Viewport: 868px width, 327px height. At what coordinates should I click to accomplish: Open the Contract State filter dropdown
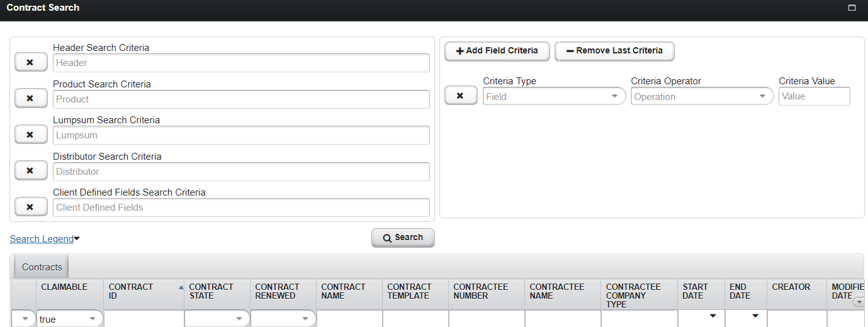tap(239, 319)
